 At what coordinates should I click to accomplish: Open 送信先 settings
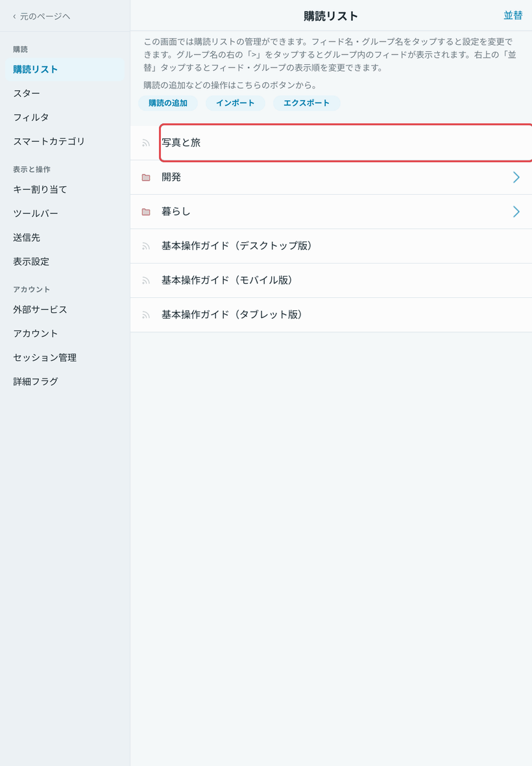pos(65,238)
